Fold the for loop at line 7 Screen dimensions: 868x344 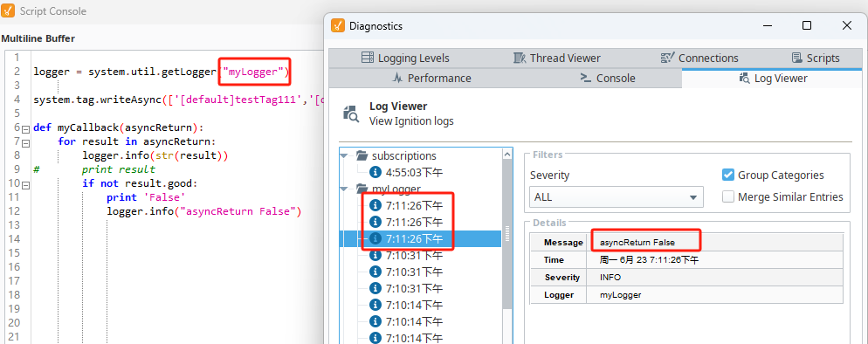tap(25, 142)
